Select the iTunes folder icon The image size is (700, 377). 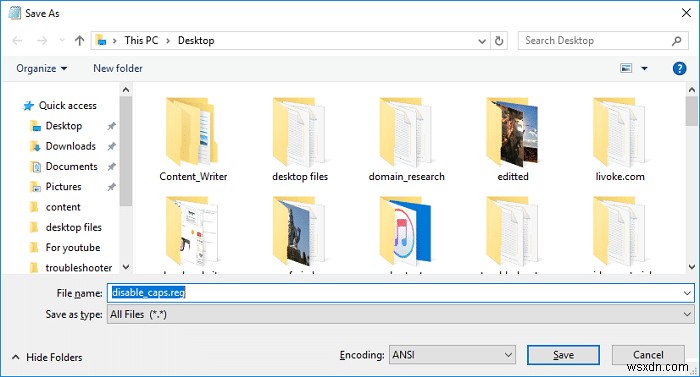click(406, 231)
